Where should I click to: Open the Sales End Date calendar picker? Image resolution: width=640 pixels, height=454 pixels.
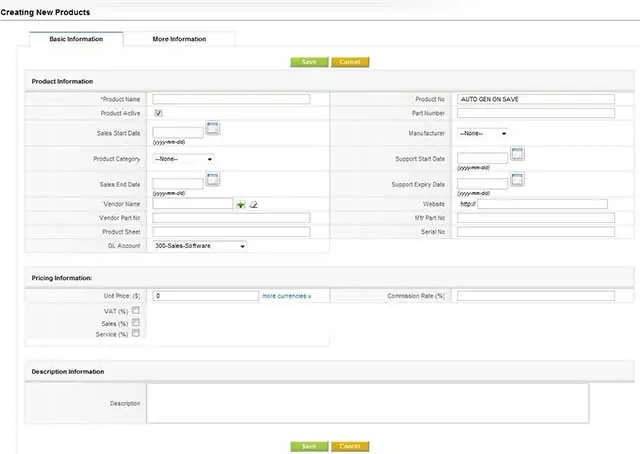(x=213, y=179)
